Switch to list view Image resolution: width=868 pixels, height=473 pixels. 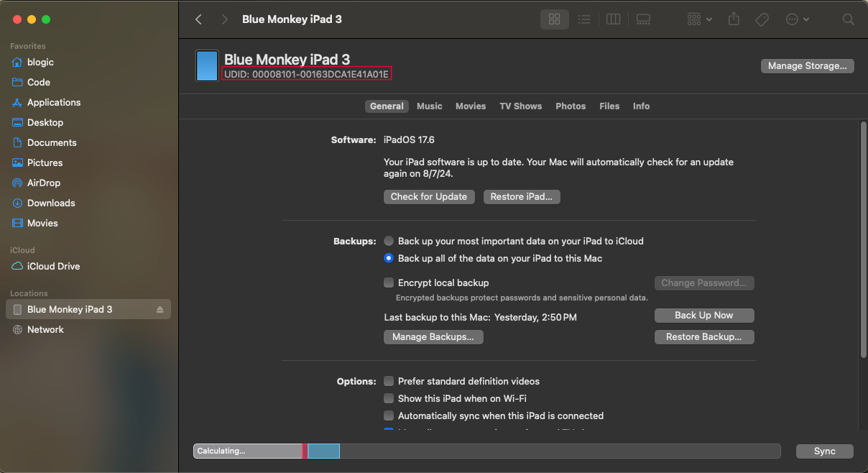(584, 19)
